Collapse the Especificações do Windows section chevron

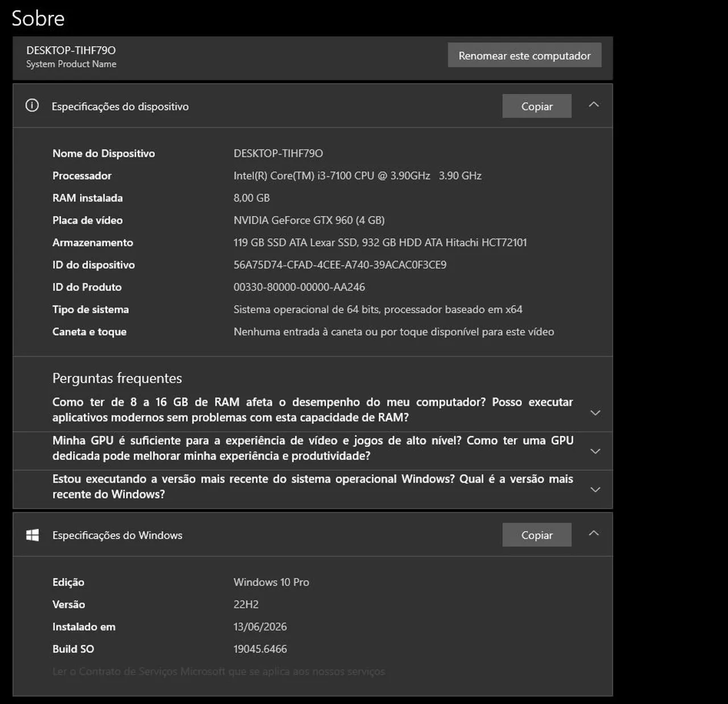pyautogui.click(x=594, y=533)
